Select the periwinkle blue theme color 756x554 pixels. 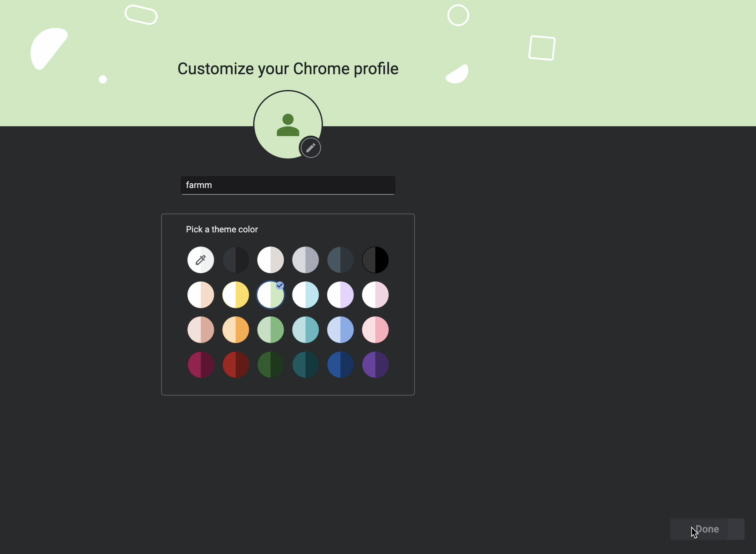coord(341,330)
